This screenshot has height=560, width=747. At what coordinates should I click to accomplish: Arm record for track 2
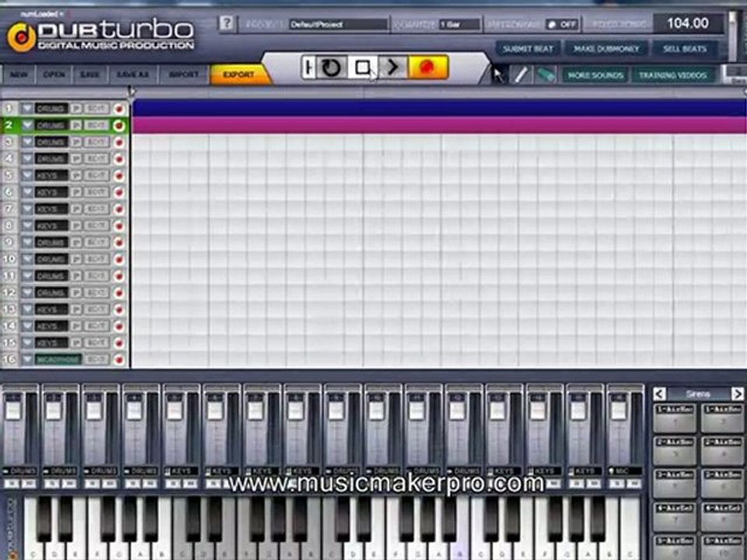click(119, 126)
